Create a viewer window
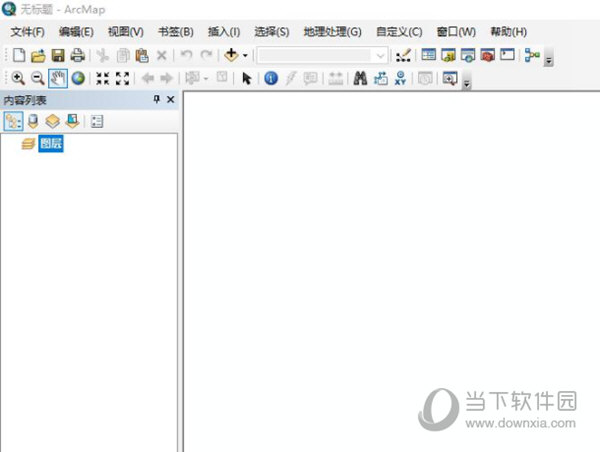This screenshot has height=452, width=600. pos(450,78)
